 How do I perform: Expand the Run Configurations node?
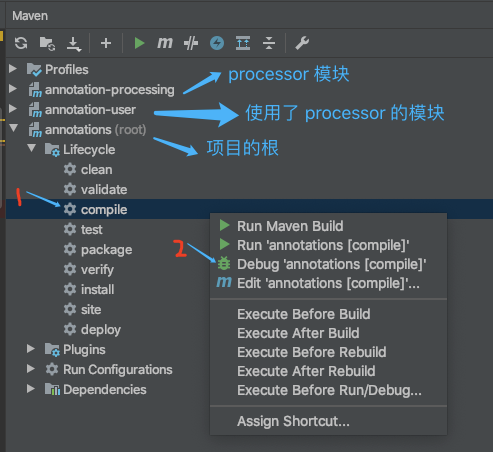tap(31, 369)
